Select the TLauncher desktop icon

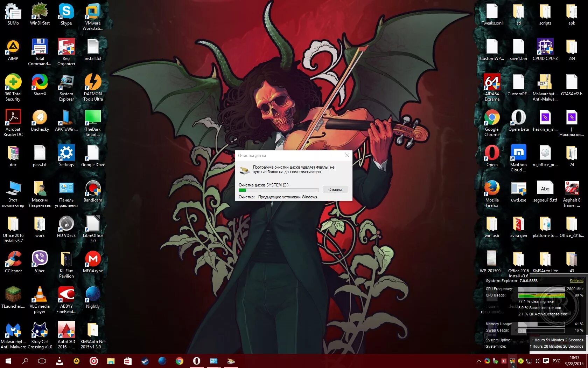point(13,298)
